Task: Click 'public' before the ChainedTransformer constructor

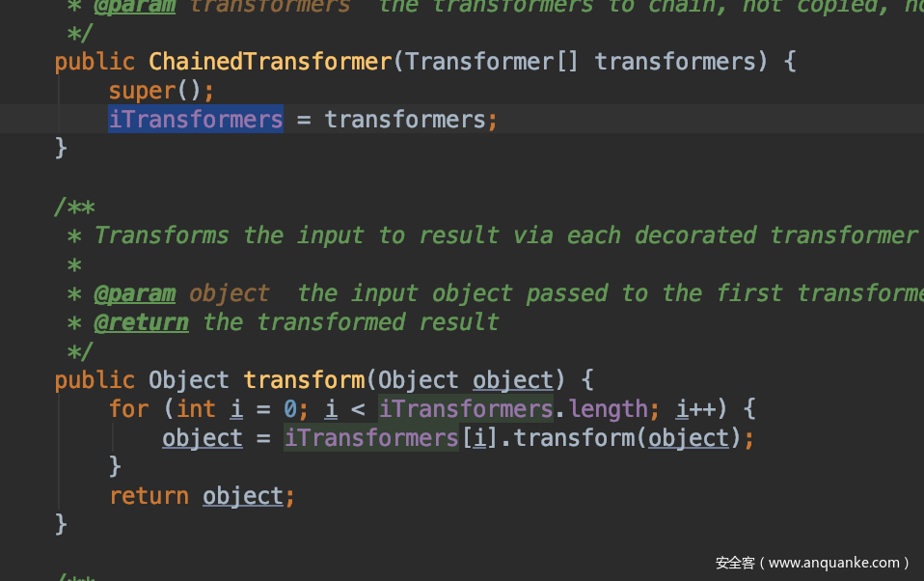Action: 95,62
